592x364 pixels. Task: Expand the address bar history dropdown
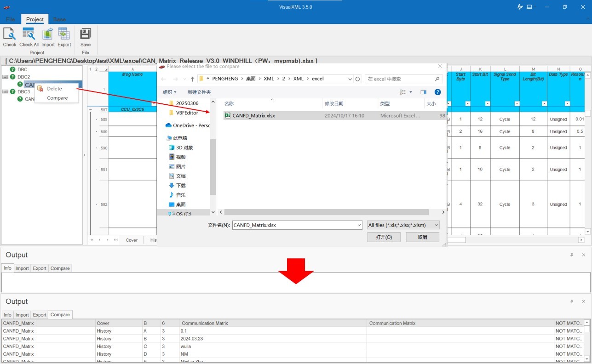350,79
